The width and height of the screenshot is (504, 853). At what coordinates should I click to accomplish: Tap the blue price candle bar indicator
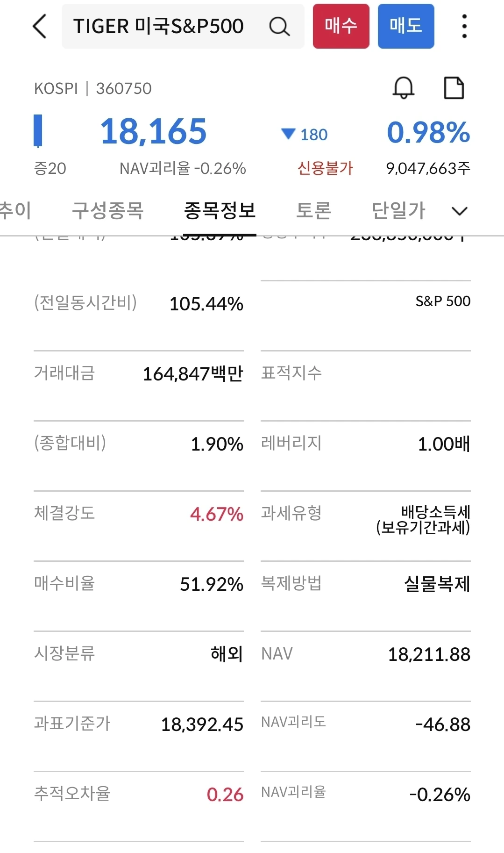[x=38, y=131]
